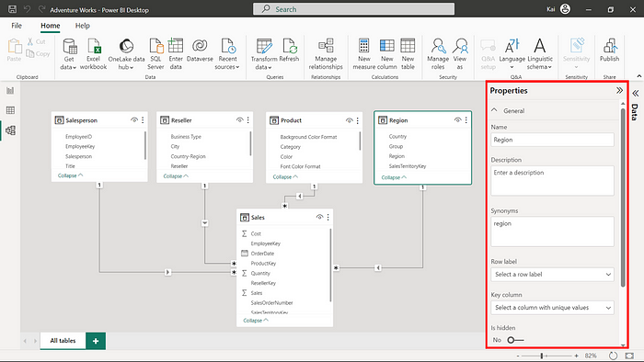The image size is (644, 362).
Task: Reset the zoom level
Action: click(x=613, y=356)
